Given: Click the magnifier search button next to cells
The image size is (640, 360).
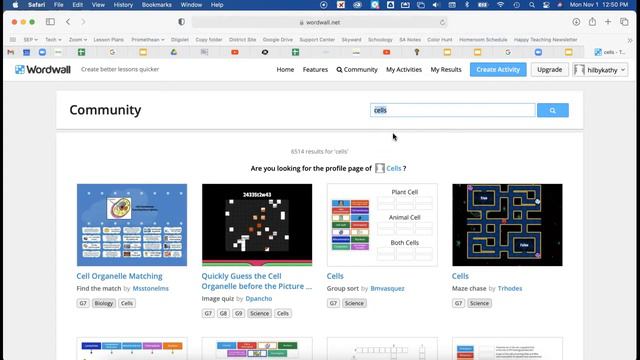Looking at the screenshot, I should 553,110.
